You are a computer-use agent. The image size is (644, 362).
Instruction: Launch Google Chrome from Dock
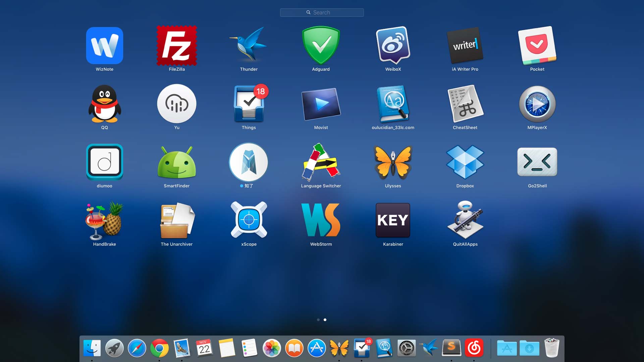(x=159, y=348)
